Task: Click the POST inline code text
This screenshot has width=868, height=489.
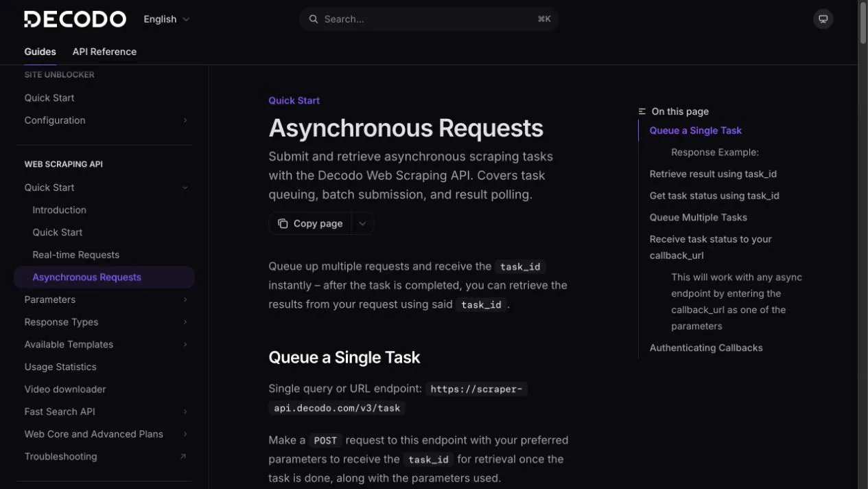Action: (x=325, y=440)
